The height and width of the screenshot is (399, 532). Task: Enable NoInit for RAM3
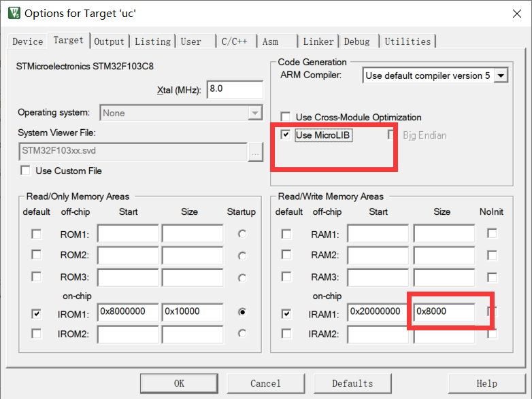tap(492, 277)
